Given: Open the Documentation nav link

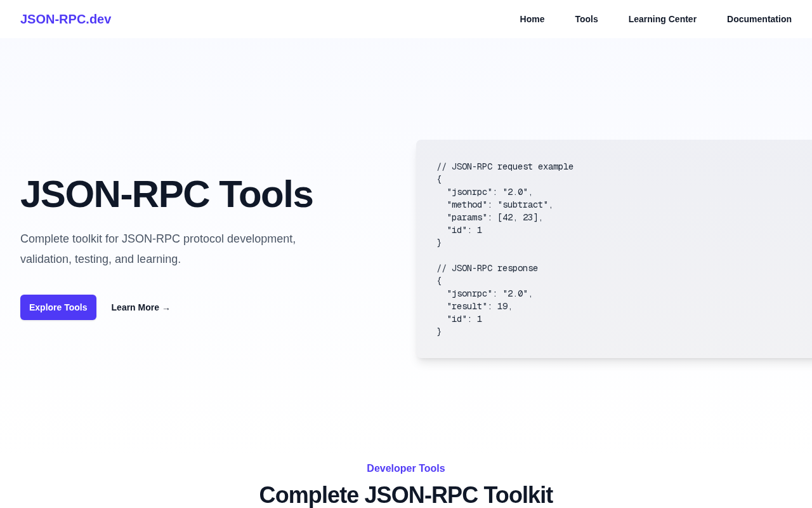Looking at the screenshot, I should (x=759, y=19).
